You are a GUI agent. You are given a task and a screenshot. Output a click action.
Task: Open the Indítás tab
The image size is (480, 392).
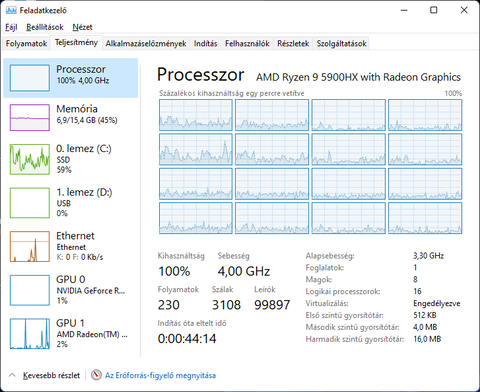(205, 44)
